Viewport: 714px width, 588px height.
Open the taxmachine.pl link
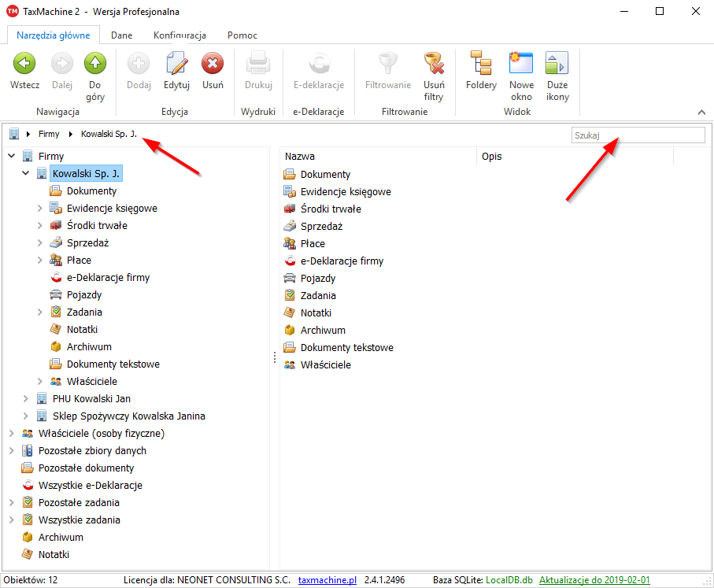tap(327, 580)
